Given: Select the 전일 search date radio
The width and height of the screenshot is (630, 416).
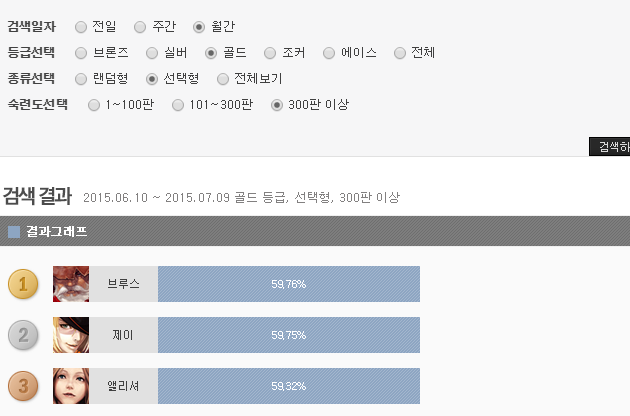Looking at the screenshot, I should [81, 27].
